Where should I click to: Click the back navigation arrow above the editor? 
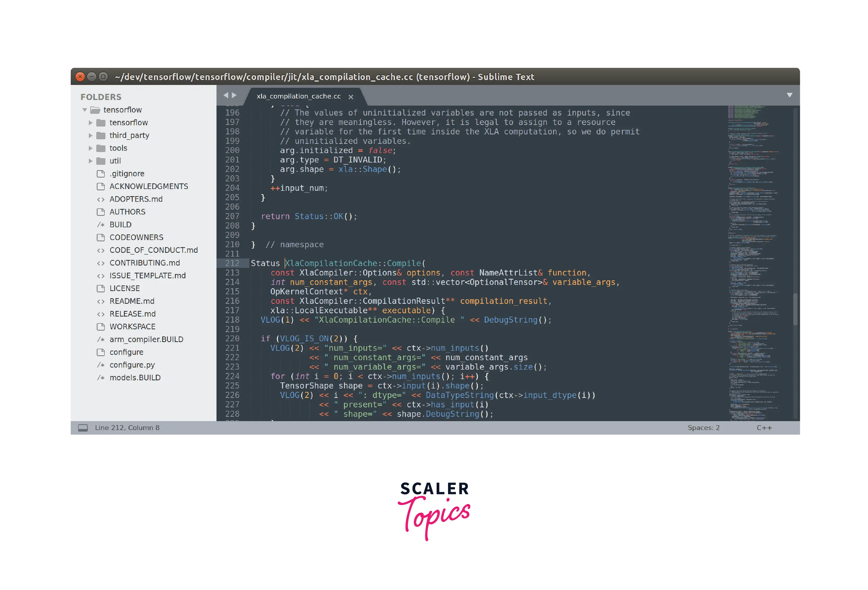[226, 95]
